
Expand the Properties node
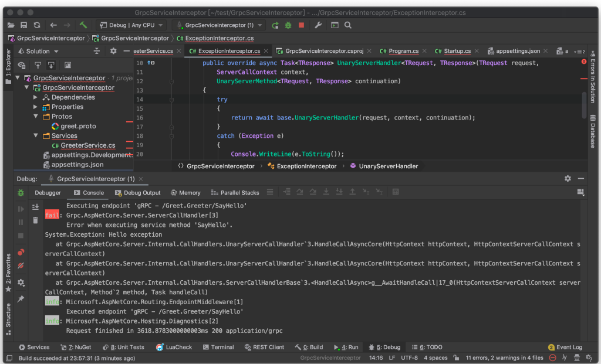click(x=36, y=107)
